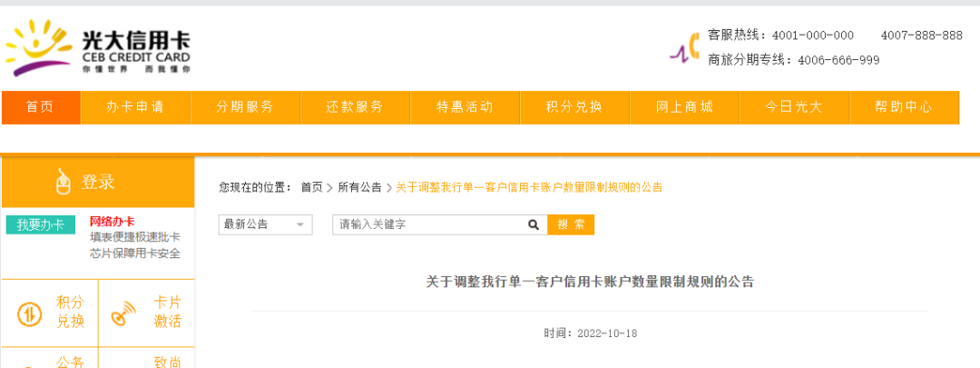The image size is (980, 368).
Task: Click the CEB Credit Card logo
Action: click(x=97, y=47)
